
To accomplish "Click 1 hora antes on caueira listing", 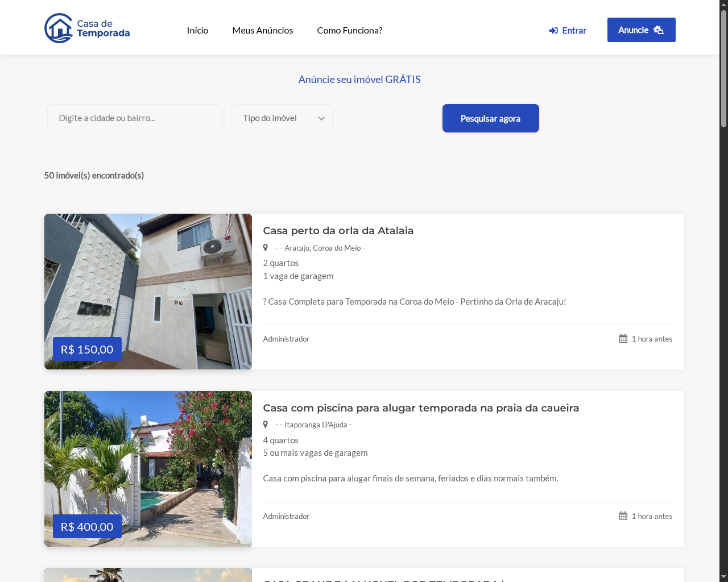I will tap(652, 516).
